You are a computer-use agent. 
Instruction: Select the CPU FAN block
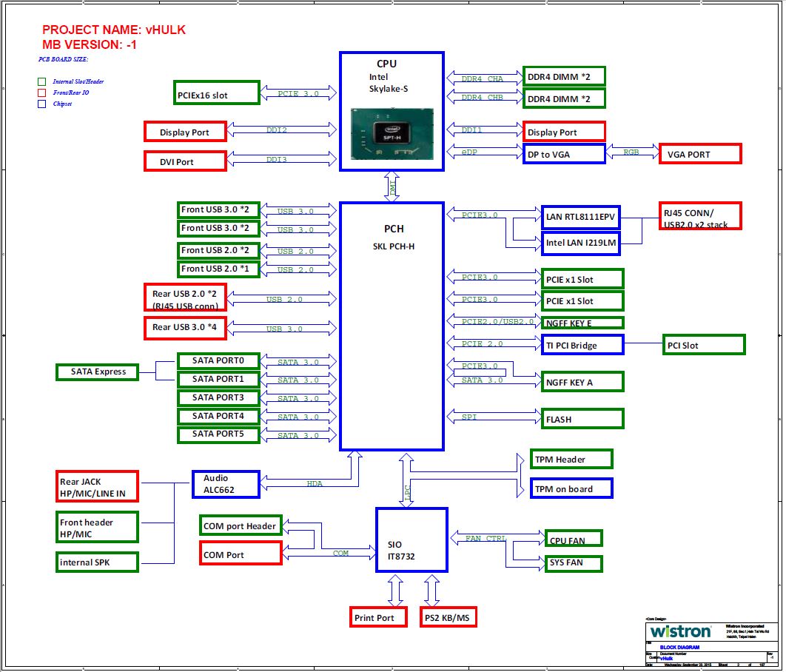point(574,539)
